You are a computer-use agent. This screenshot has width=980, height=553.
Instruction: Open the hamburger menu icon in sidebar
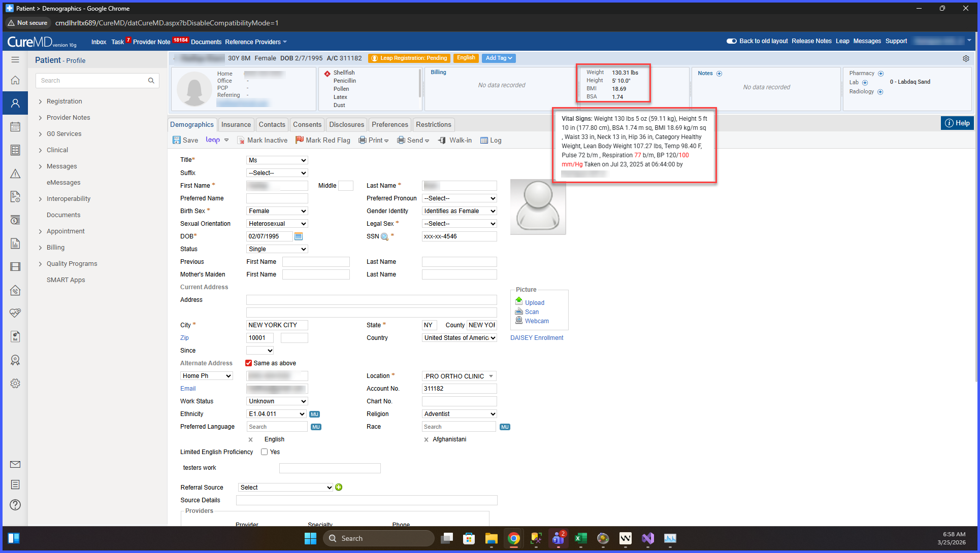15,60
